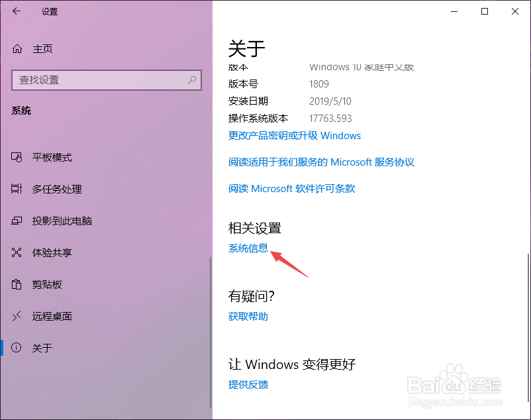Click the 系统 sidebar section heading
The height and width of the screenshot is (420, 531).
pos(21,111)
